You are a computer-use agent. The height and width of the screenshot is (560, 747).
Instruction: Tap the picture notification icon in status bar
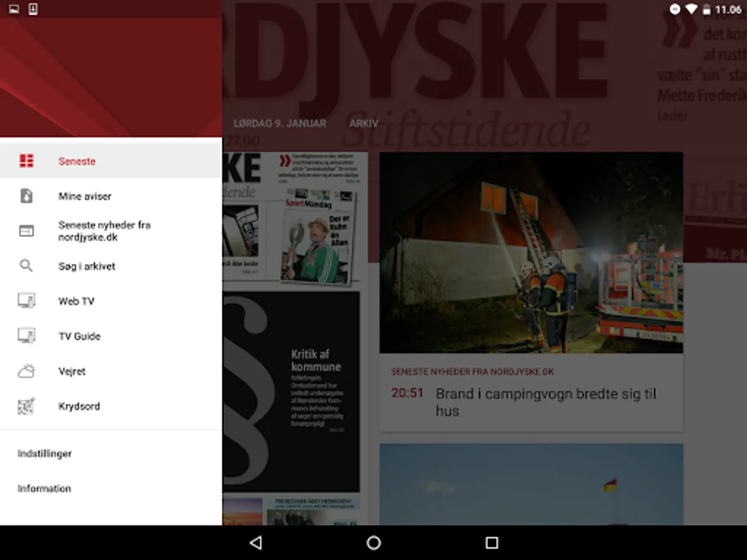[14, 9]
